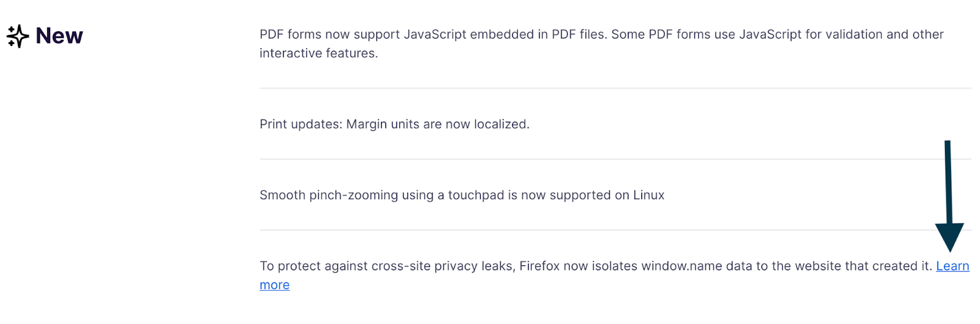Open the "Learn" link after created it
The width and height of the screenshot is (980, 324).
(952, 266)
